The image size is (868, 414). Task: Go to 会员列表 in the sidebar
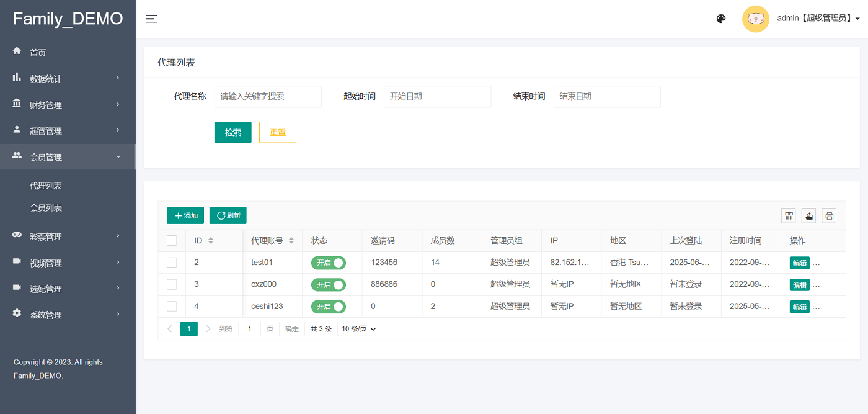click(x=46, y=208)
